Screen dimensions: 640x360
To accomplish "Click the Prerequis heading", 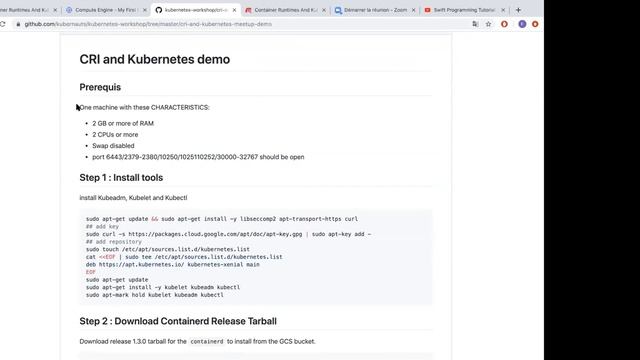I will 100,87.
